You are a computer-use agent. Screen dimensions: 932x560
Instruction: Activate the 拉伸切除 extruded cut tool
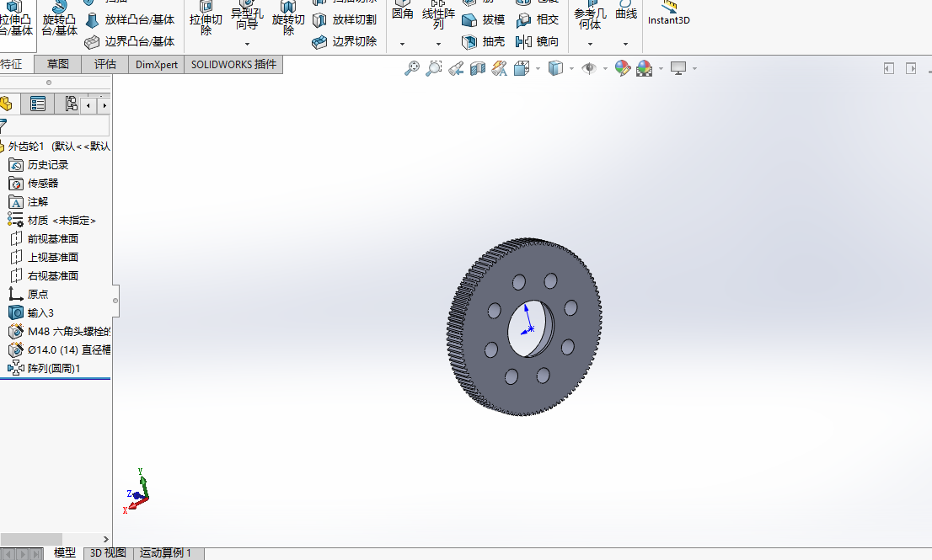coord(206,19)
